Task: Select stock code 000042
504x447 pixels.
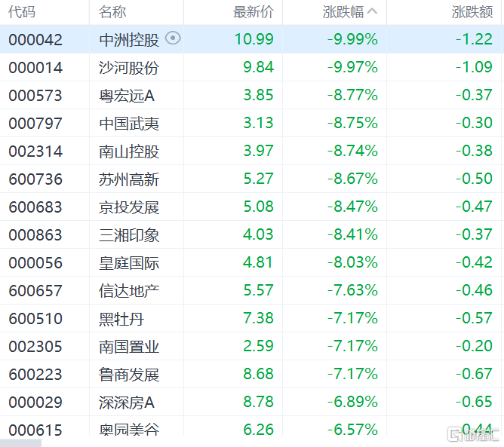Action: click(x=35, y=40)
